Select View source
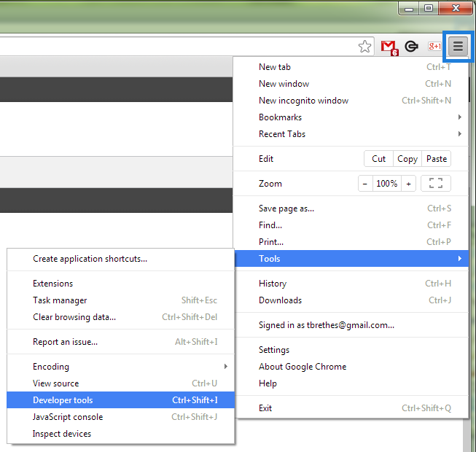 (x=120, y=383)
